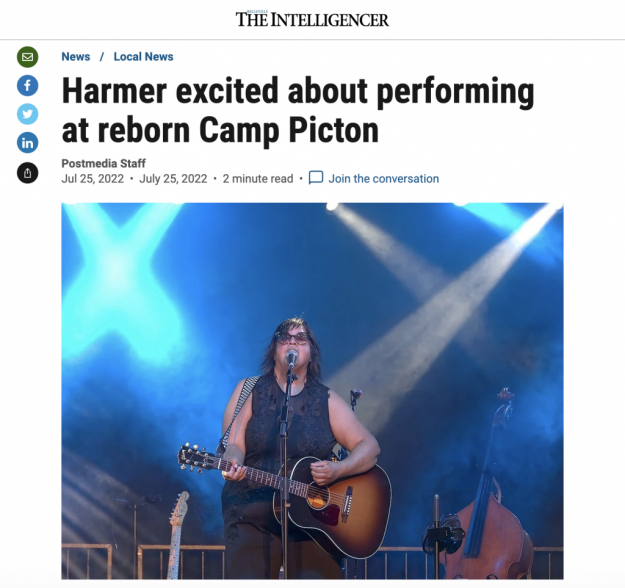This screenshot has height=588, width=625.
Task: Click the concert performance photo
Action: tap(312, 391)
